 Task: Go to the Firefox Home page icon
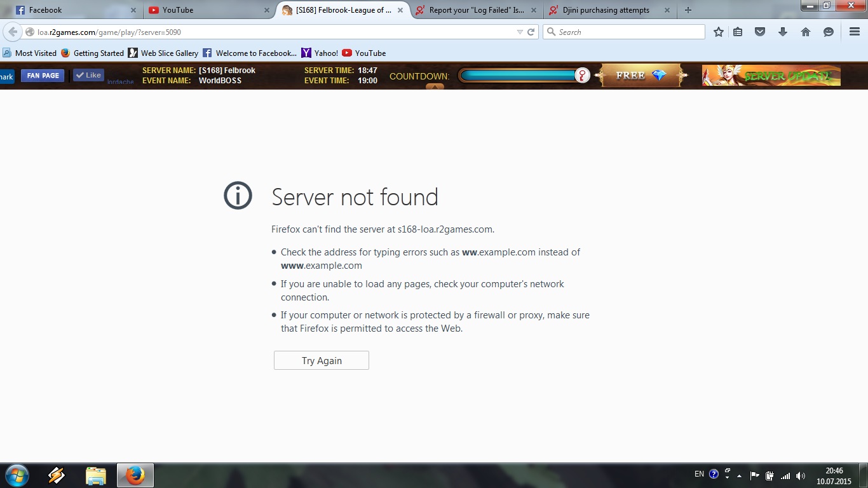806,32
